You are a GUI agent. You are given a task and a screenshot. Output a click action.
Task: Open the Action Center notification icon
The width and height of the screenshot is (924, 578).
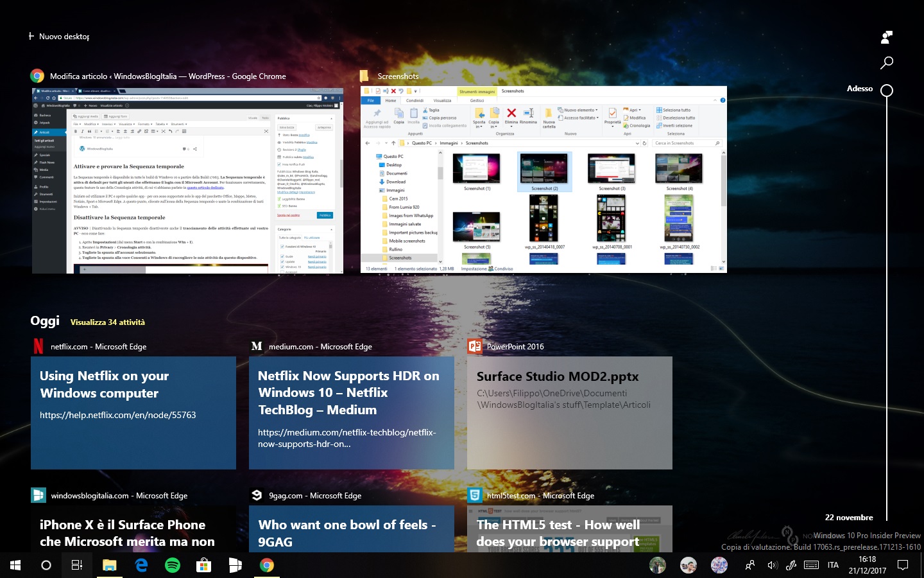[x=903, y=565]
